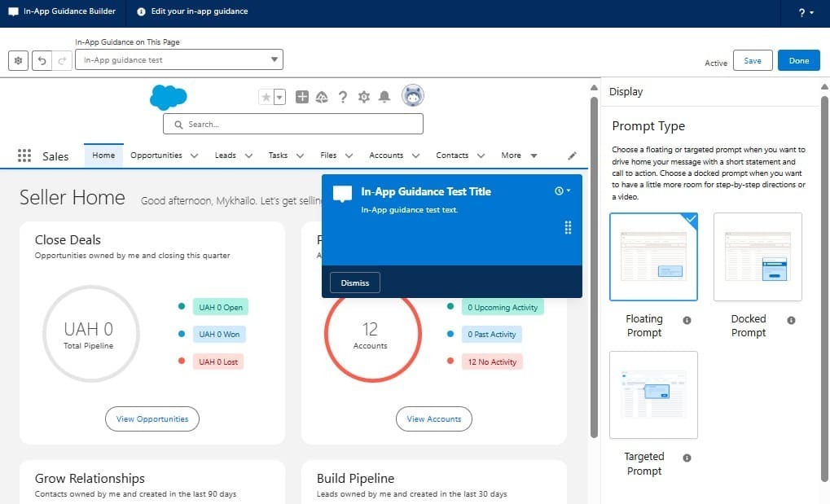Click the info icon beside Edit your in-app guidance
Screen dimensions: 830x504
click(x=142, y=11)
